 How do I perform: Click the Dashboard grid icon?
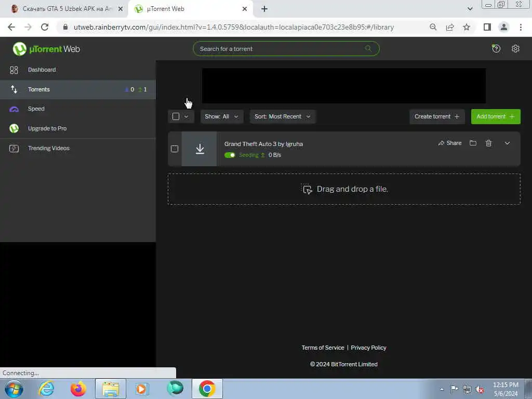(14, 70)
